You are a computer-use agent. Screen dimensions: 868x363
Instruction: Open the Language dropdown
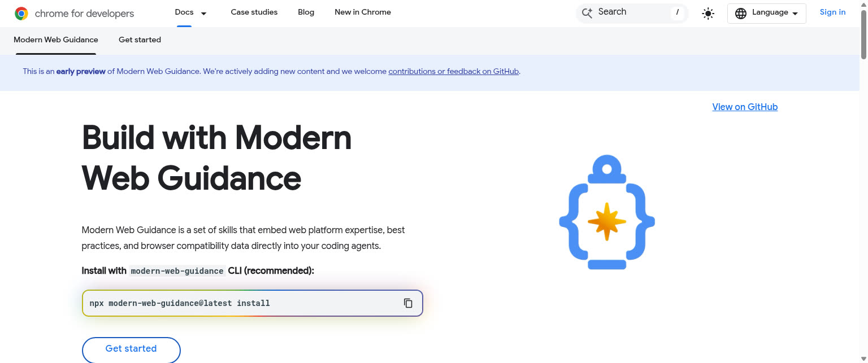[x=766, y=13]
